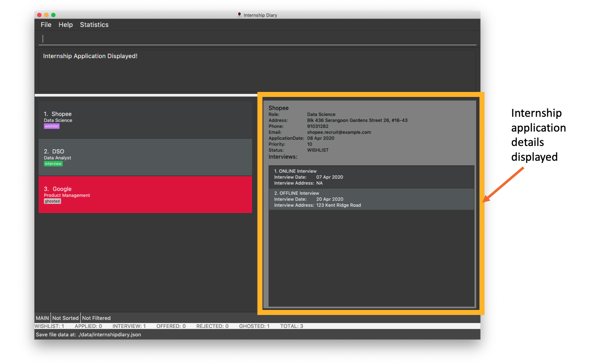This screenshot has width=597, height=364.
Task: Select the OFFLINE Interview entry
Action: (x=371, y=199)
